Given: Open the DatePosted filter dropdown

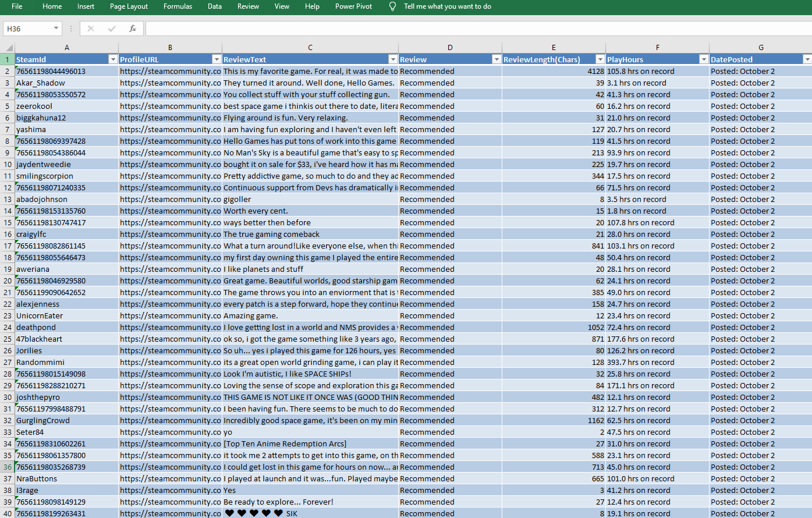Looking at the screenshot, I should tap(807, 59).
